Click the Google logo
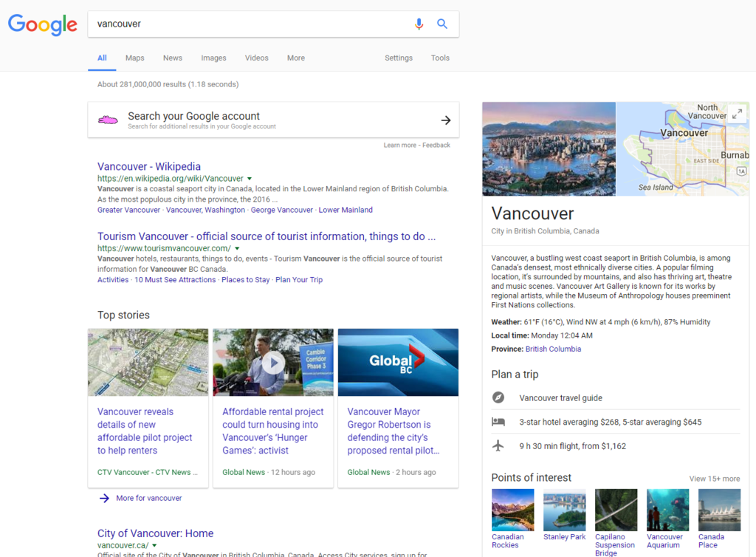Image resolution: width=756 pixels, height=557 pixels. click(x=42, y=24)
